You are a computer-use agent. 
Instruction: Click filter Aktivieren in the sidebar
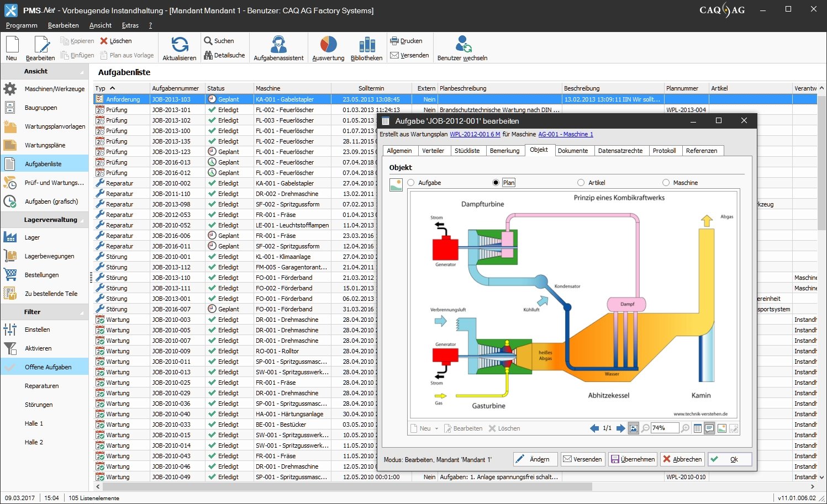click(x=44, y=348)
